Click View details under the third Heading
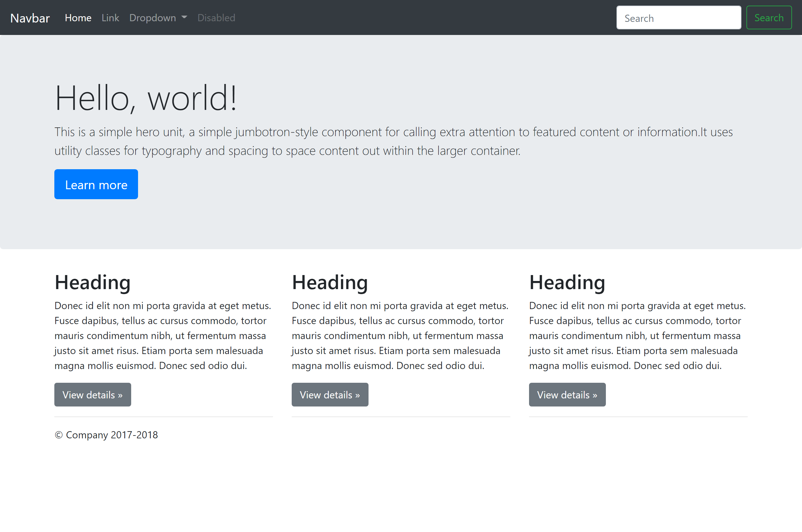The height and width of the screenshot is (532, 802). point(567,395)
